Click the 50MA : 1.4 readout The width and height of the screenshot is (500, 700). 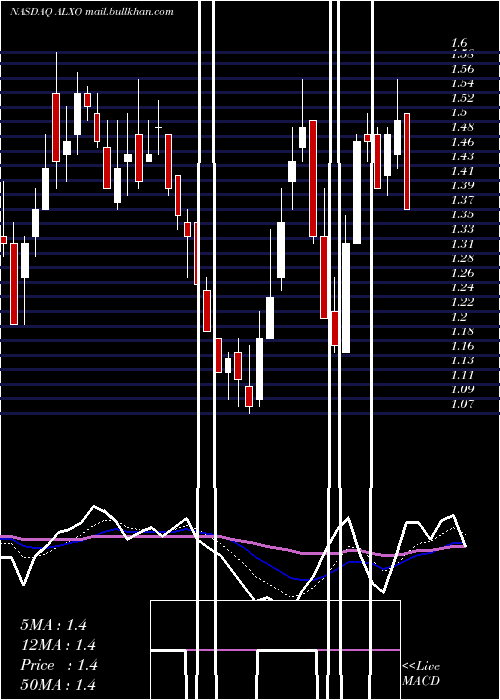point(58,684)
